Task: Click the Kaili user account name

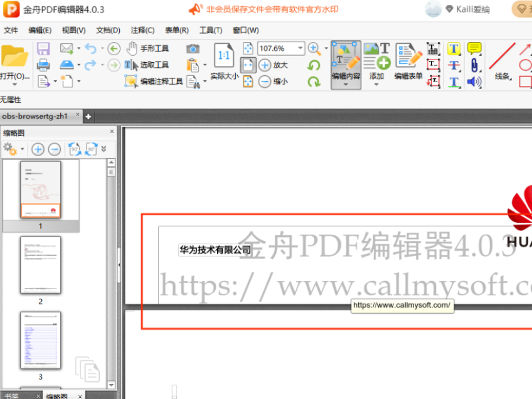Action: pos(472,9)
